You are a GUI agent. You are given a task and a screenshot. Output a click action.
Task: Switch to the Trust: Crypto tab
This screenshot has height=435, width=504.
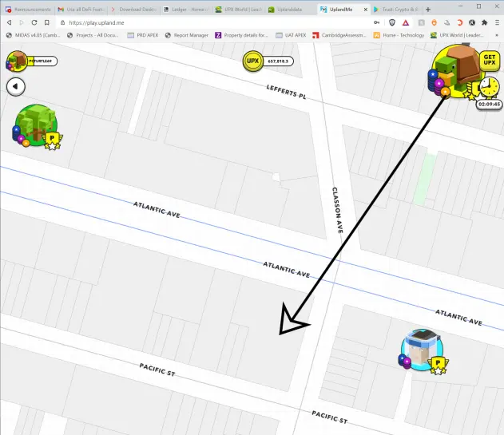coord(396,10)
